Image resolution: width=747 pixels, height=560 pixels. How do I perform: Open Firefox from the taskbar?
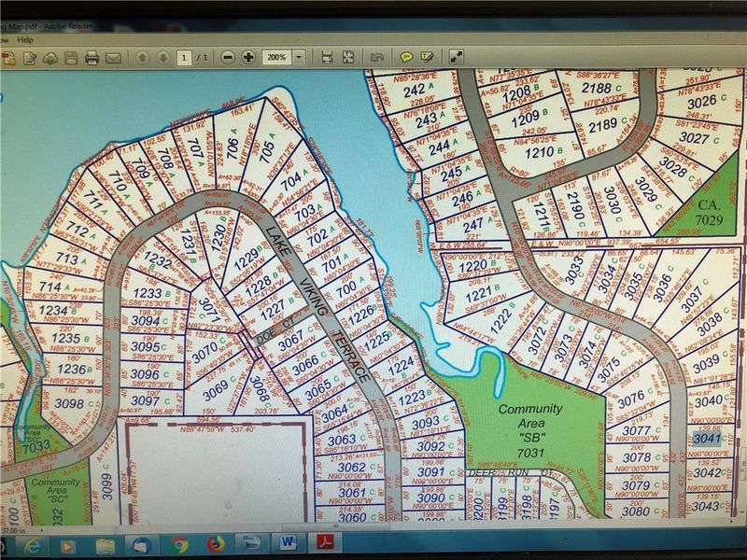pyautogui.click(x=216, y=544)
